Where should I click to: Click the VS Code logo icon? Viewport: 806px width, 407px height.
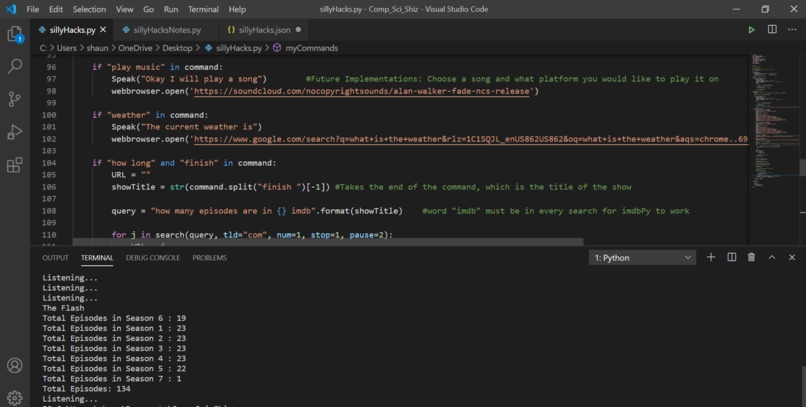(11, 9)
